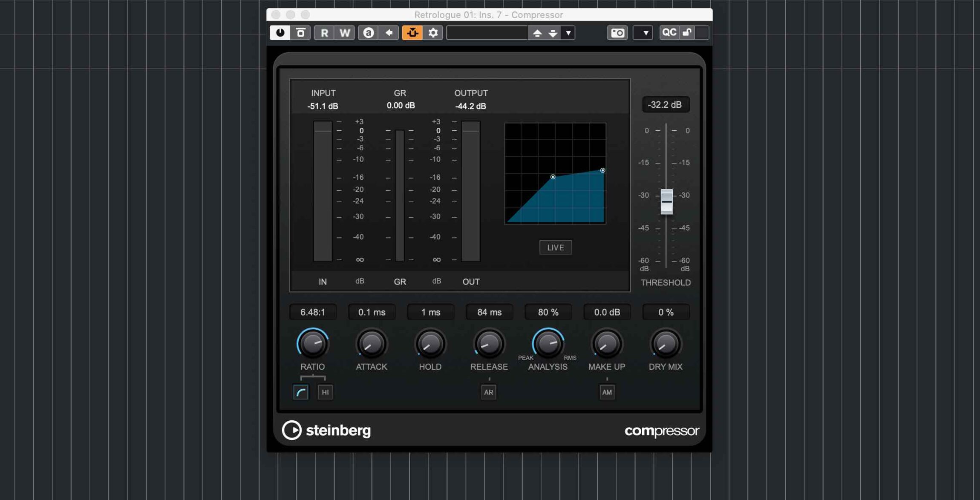This screenshot has height=500, width=980.
Task: Click the Threshold fader handle
Action: [x=667, y=201]
